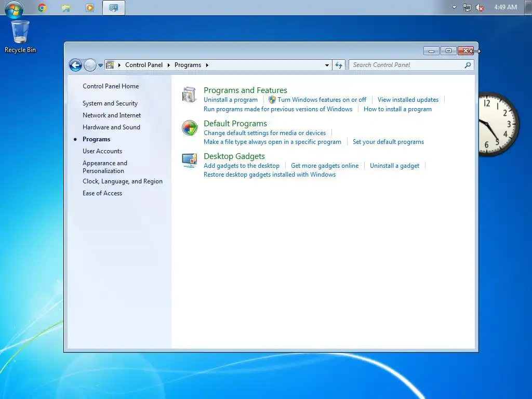532x399 pixels.
Task: Open Hardware and Sound category
Action: click(111, 127)
